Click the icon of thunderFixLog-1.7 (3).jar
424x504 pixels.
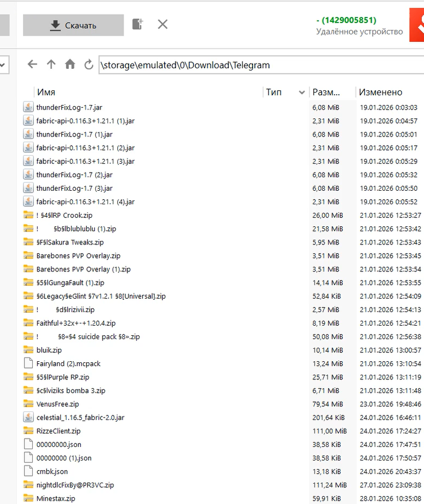[28, 188]
